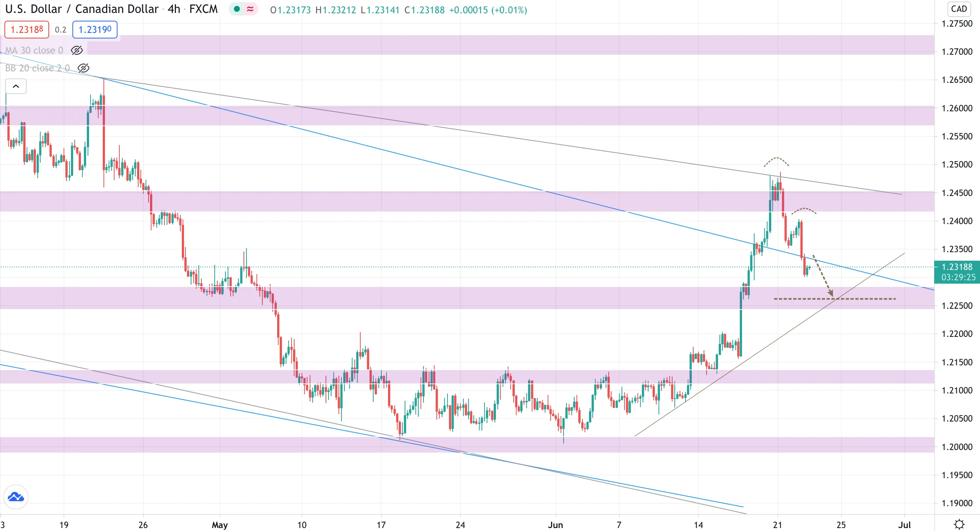
Task: Click the change value +0.00015 (+0.01%)
Action: pyautogui.click(x=488, y=10)
